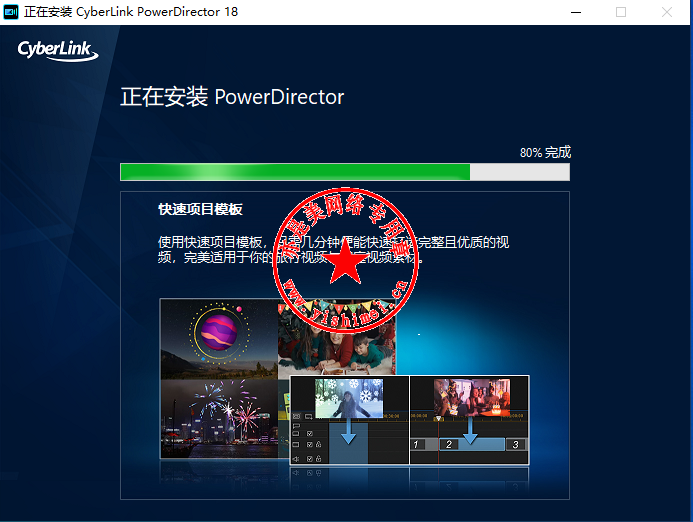This screenshot has width=693, height=522.
Task: Click the green installation progress bar
Action: point(345,172)
